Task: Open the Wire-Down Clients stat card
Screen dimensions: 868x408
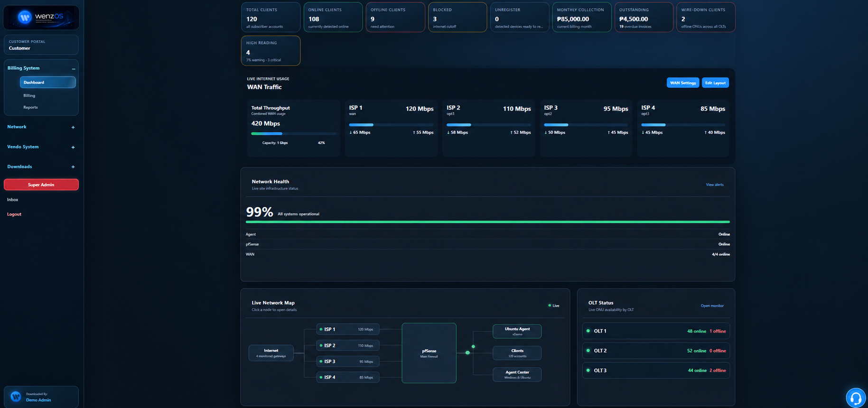Action: click(x=706, y=17)
